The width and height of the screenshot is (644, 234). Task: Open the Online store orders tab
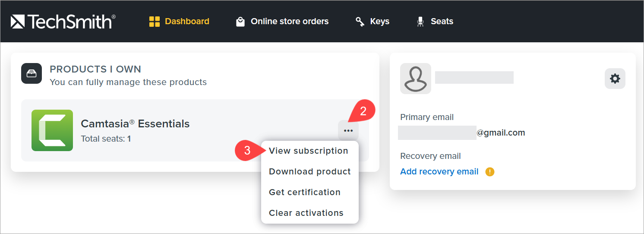[290, 21]
